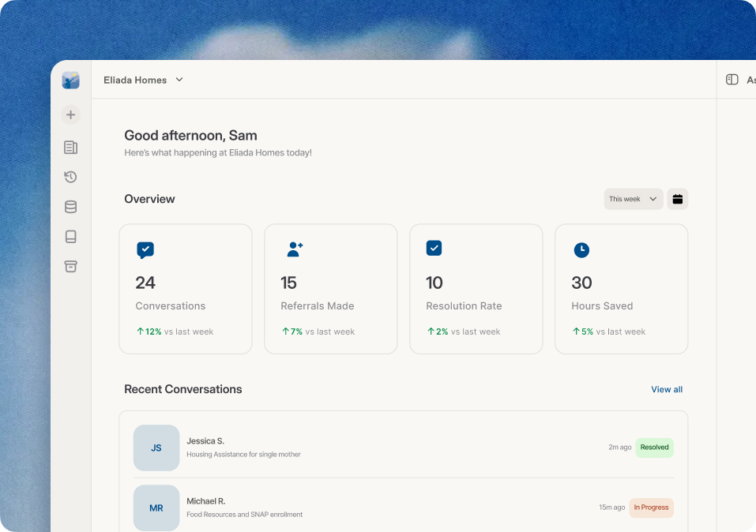Click the Hours Saved clock icon
The width and height of the screenshot is (756, 532).
[581, 250]
